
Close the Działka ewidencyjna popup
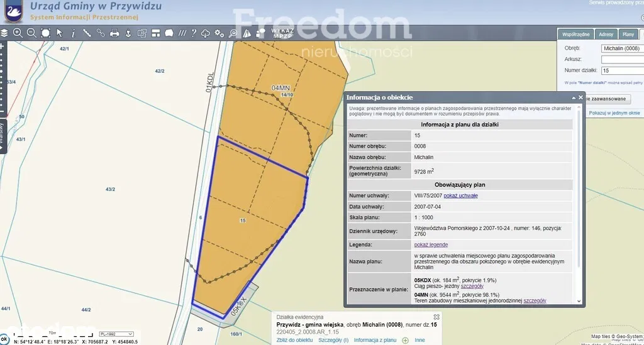[436, 317]
